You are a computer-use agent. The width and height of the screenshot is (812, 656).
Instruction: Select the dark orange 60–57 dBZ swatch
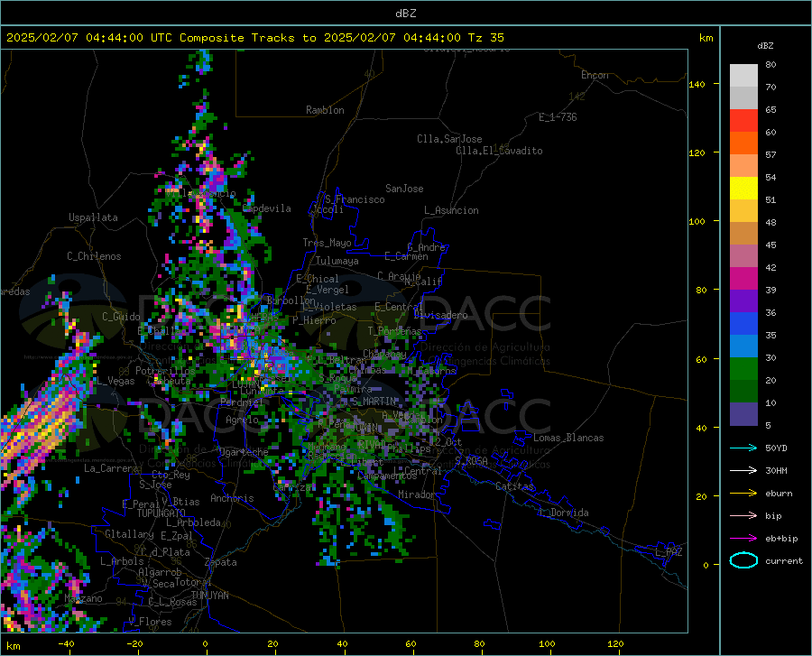click(743, 143)
